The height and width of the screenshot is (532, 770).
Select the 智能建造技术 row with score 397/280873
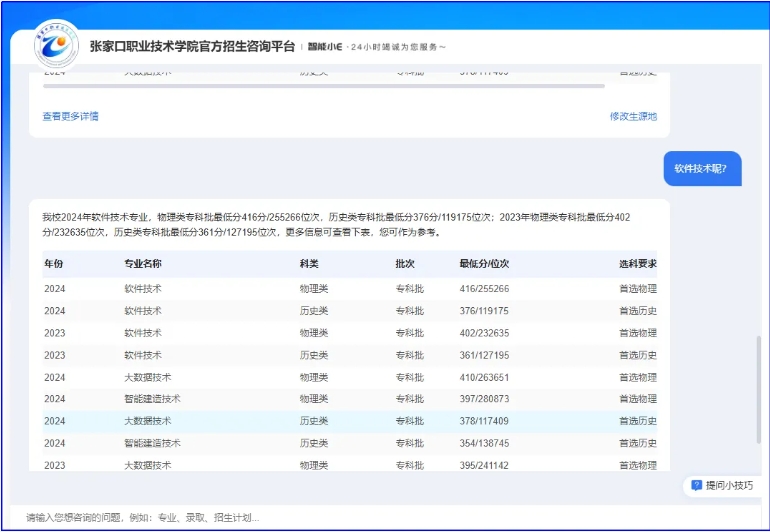(x=350, y=399)
